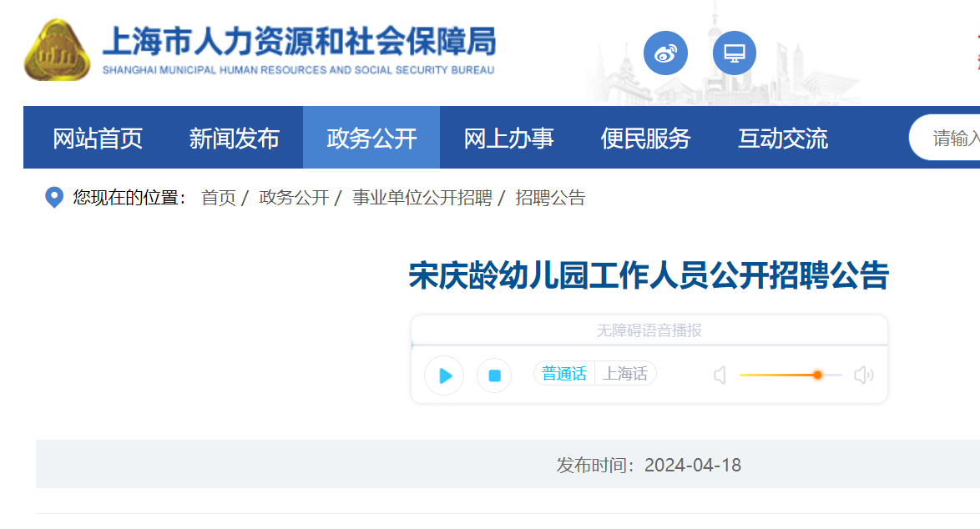Switch the voice to 上海话
Image resolution: width=980 pixels, height=529 pixels.
point(624,374)
